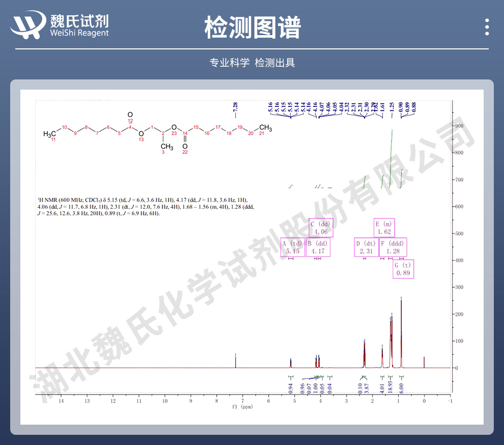Click the 0.94 integration value
This screenshot has width=504, height=445.
pyautogui.click(x=291, y=388)
